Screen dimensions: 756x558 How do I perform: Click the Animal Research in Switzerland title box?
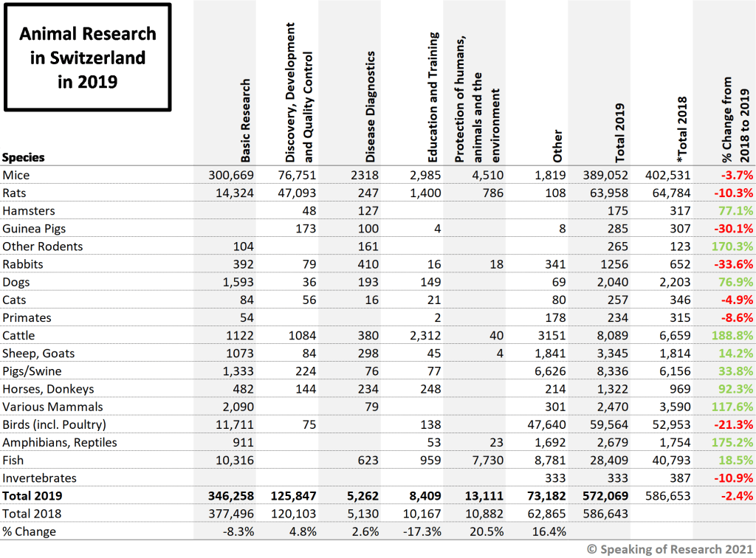88,58
